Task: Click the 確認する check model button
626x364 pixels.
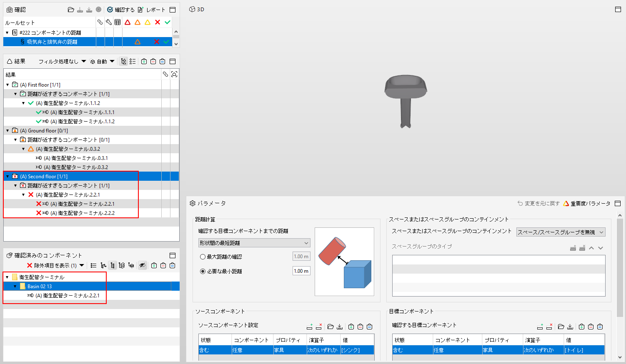Action: (x=120, y=10)
